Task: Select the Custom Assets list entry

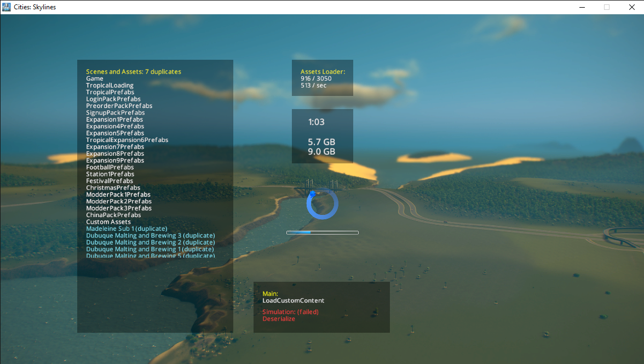Action: coord(108,221)
